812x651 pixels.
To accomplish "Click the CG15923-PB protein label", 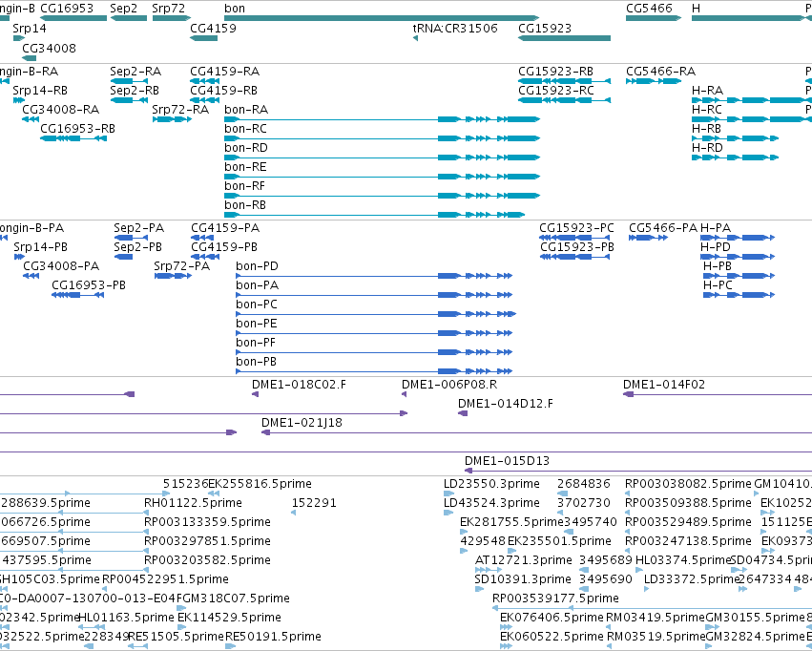I will point(577,247).
